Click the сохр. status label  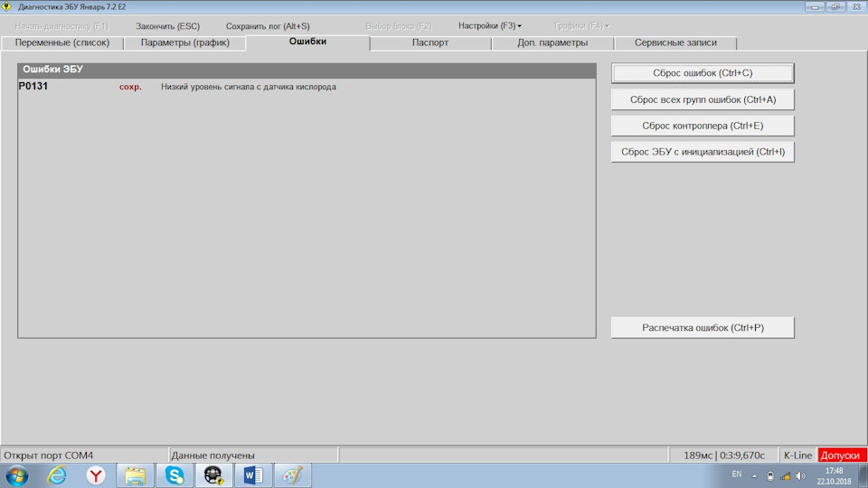[x=130, y=87]
